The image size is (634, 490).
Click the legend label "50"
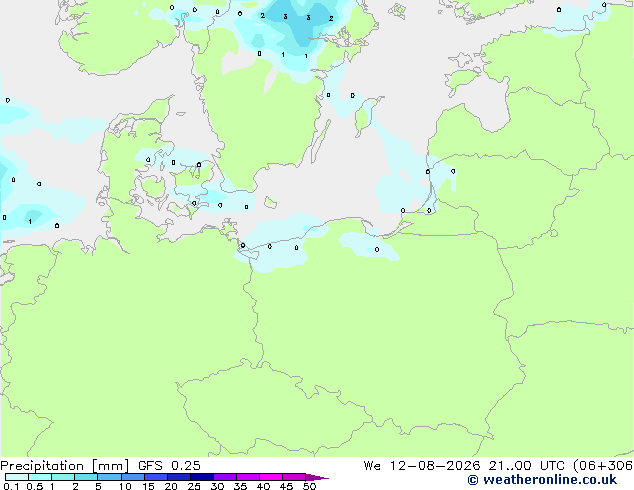coord(309,486)
